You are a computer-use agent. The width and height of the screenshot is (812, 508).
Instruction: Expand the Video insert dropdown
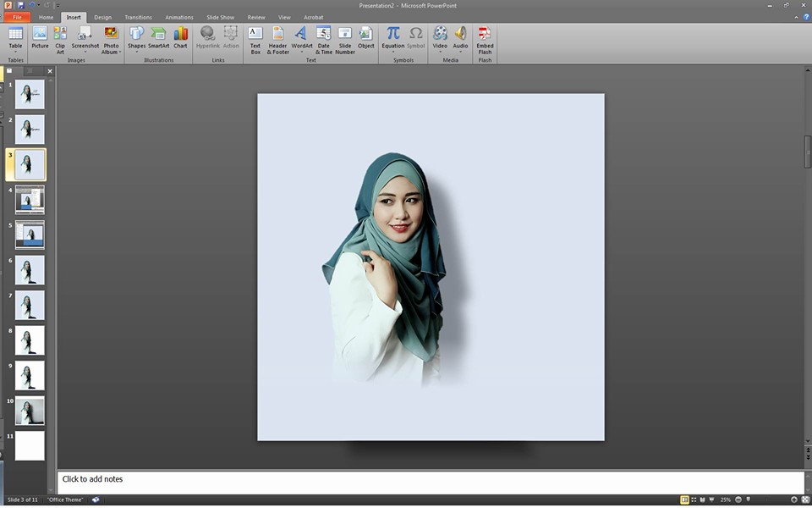coord(441,52)
